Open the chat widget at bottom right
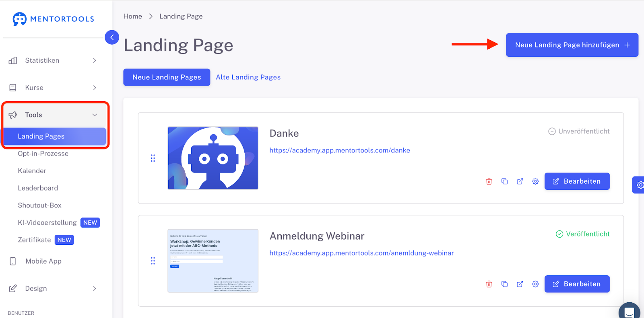This screenshot has height=318, width=644. [x=630, y=311]
